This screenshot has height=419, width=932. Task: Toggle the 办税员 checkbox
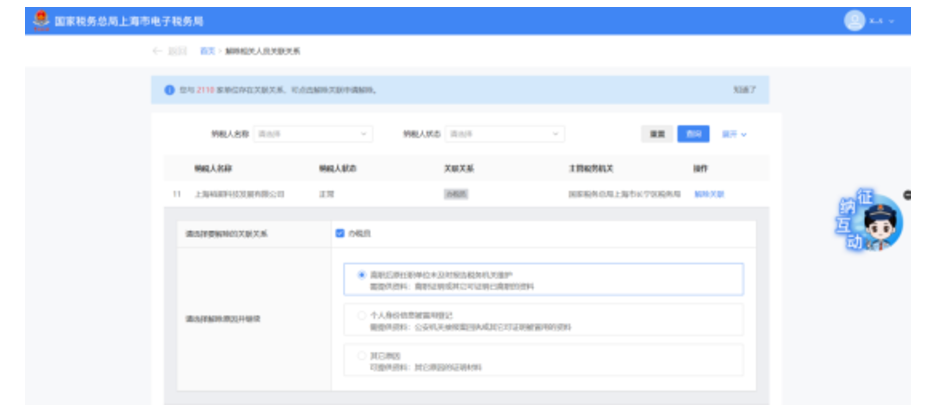coord(340,233)
